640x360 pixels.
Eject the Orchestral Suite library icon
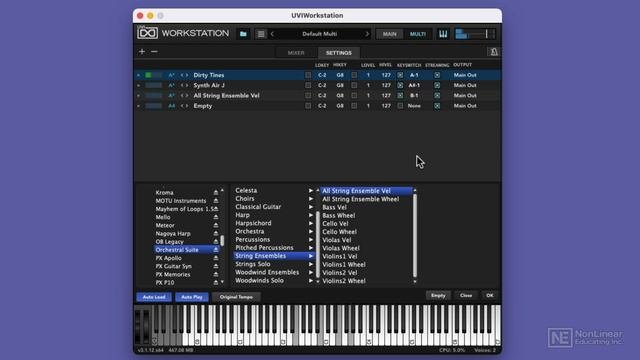click(216, 249)
